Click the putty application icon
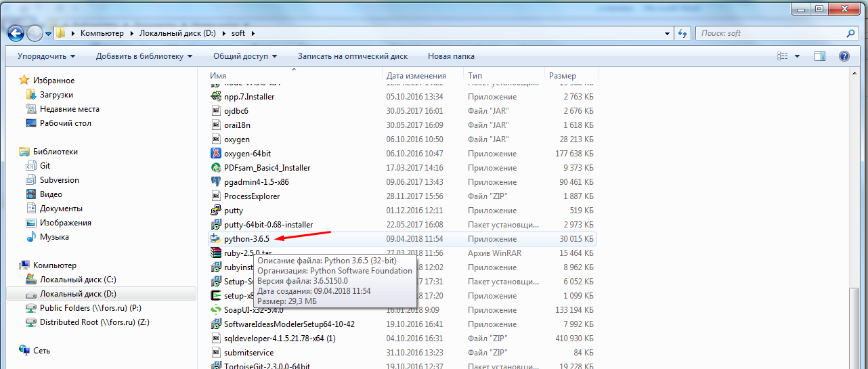This screenshot has width=868, height=369. [216, 211]
